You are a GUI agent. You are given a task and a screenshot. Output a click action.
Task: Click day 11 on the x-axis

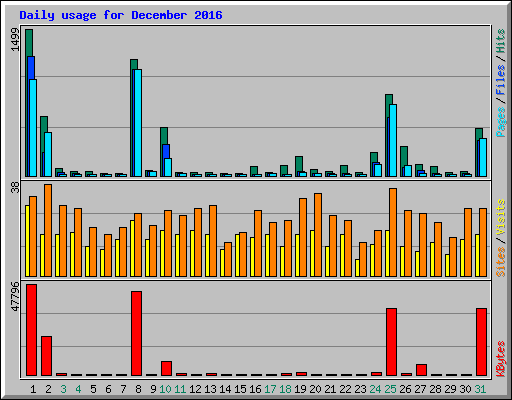[x=180, y=389]
